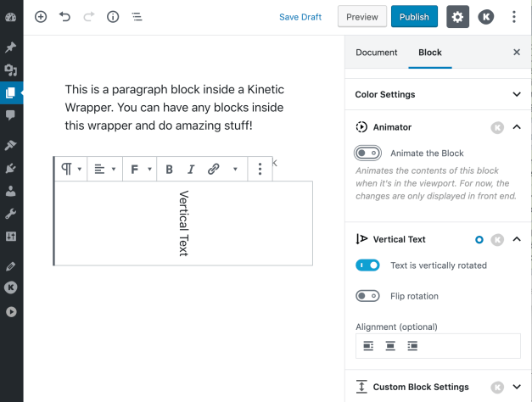Enable the Animate the Block toggle
This screenshot has height=402, width=532.
(367, 154)
